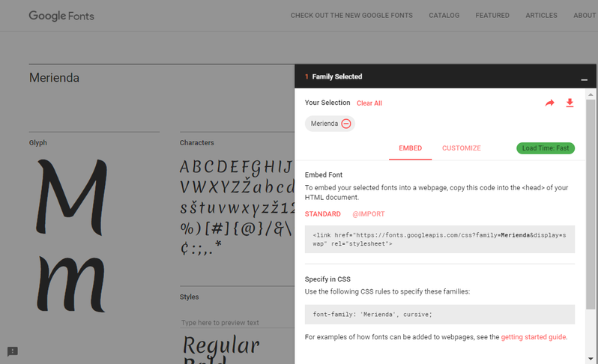598x364 pixels.
Task: Click the scrollbar down arrow in drawer
Action: tap(591, 359)
